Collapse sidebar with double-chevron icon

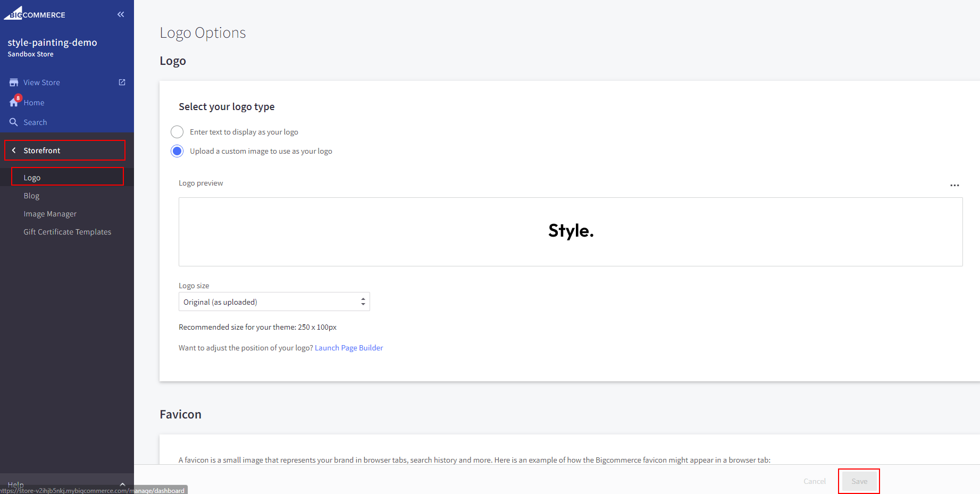pyautogui.click(x=121, y=14)
